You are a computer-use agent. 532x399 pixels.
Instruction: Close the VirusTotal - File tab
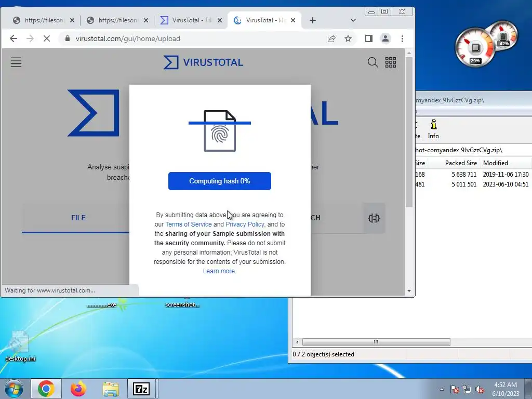(220, 20)
